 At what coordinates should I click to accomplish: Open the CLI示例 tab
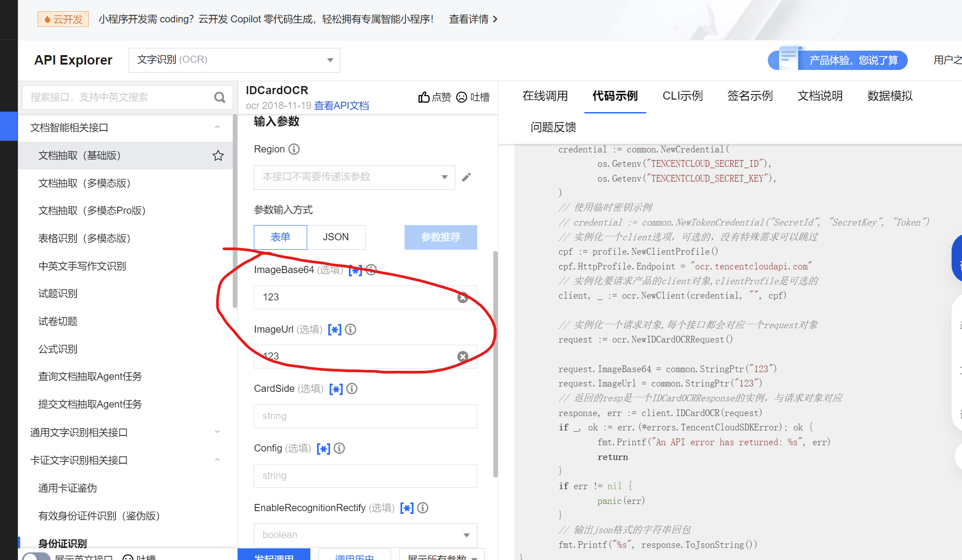click(x=682, y=96)
